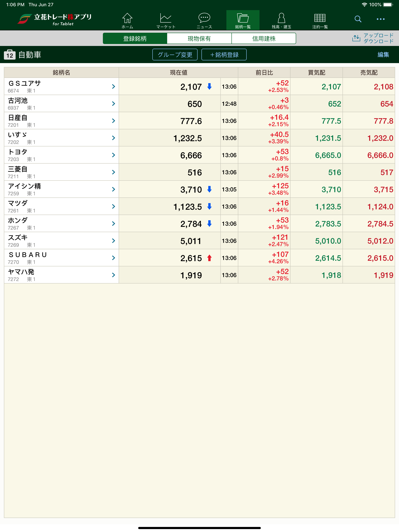This screenshot has width=399, height=532.
Task: Select 古河池 timestamp 12:48
Action: 229,104
